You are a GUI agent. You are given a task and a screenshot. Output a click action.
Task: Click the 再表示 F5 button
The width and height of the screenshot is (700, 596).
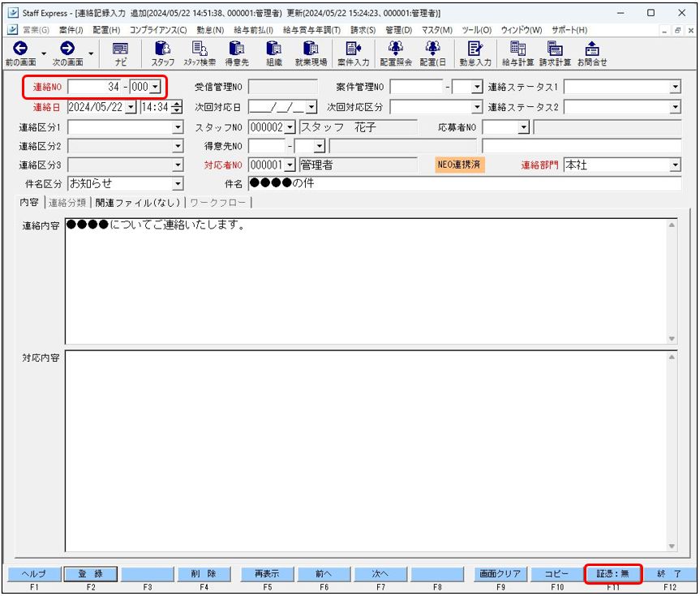point(268,573)
